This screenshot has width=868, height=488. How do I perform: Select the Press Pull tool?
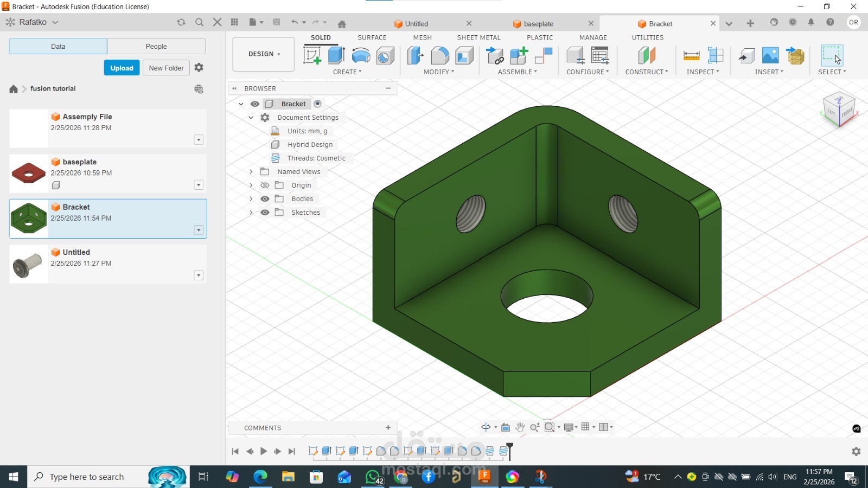tap(416, 55)
